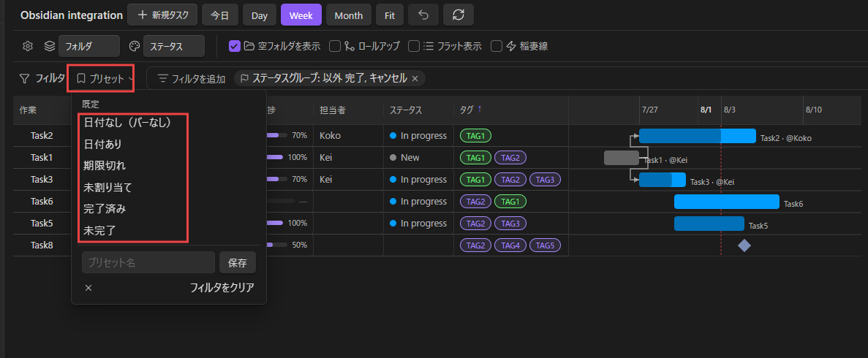This screenshot has width=868, height=358.
Task: Click Task2 row name
Action: (x=42, y=136)
